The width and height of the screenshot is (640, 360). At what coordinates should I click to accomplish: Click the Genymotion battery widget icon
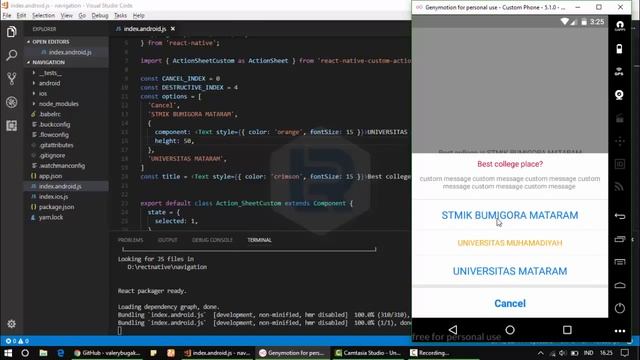tap(619, 49)
